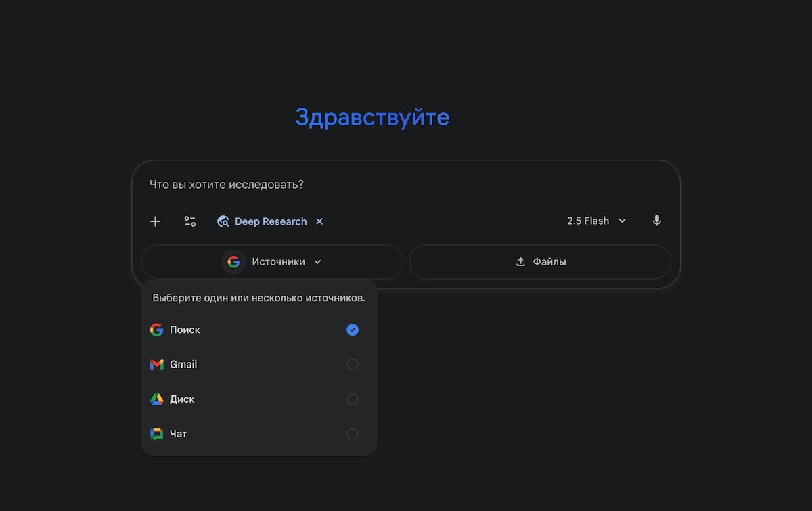Remove Deep Research with the X icon
This screenshot has width=812, height=511.
pos(319,221)
